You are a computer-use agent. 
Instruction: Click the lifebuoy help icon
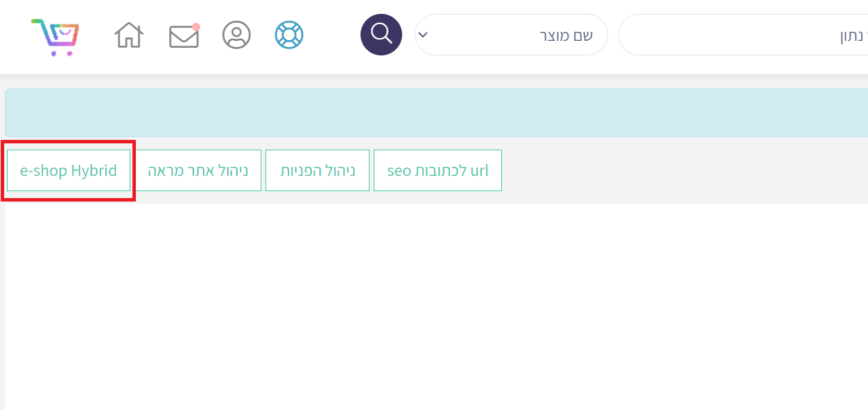[289, 35]
